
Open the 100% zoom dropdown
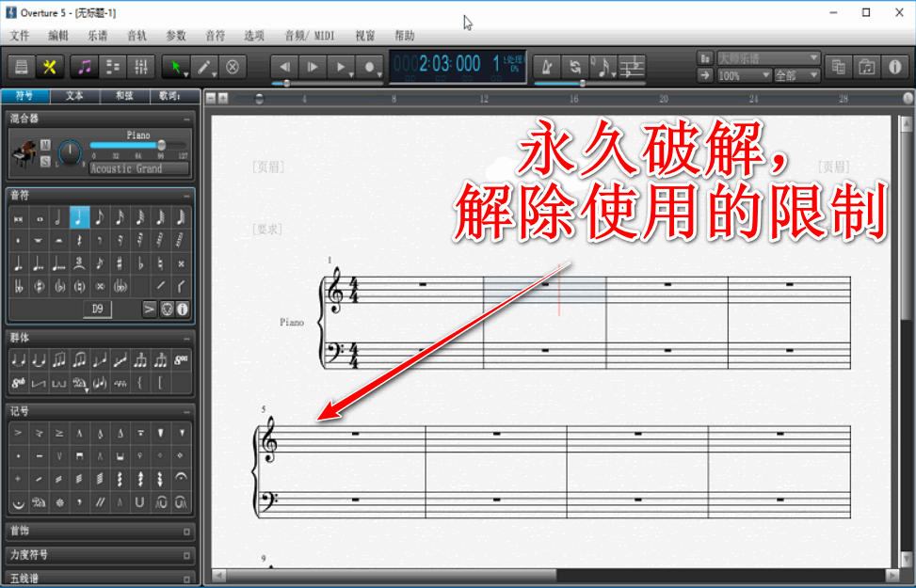745,76
